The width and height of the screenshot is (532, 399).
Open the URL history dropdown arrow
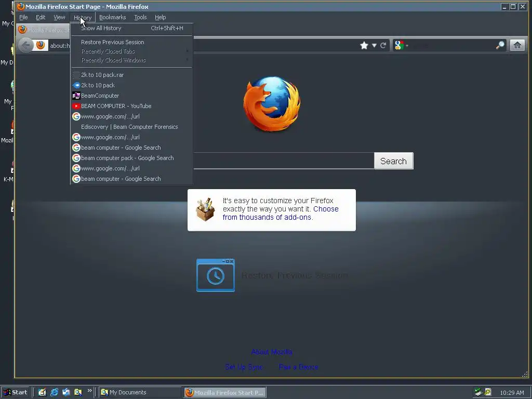pos(374,46)
